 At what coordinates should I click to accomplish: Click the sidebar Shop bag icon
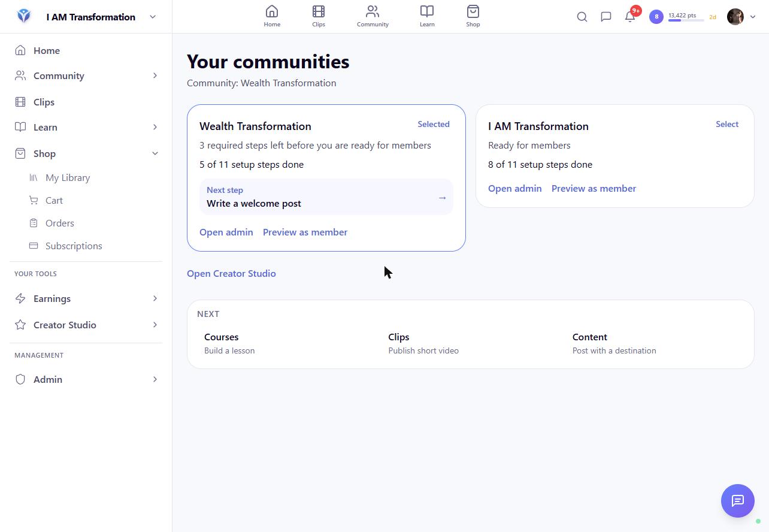point(20,153)
